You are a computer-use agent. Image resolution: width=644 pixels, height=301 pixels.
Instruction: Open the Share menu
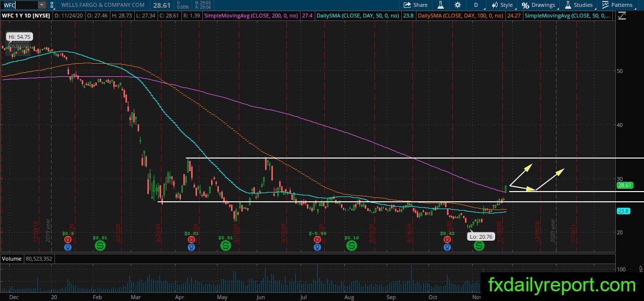[x=416, y=5]
